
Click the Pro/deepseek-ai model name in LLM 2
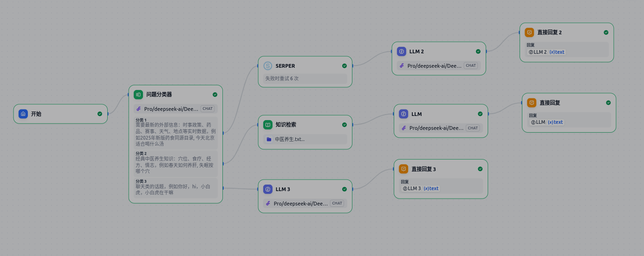(x=435, y=66)
